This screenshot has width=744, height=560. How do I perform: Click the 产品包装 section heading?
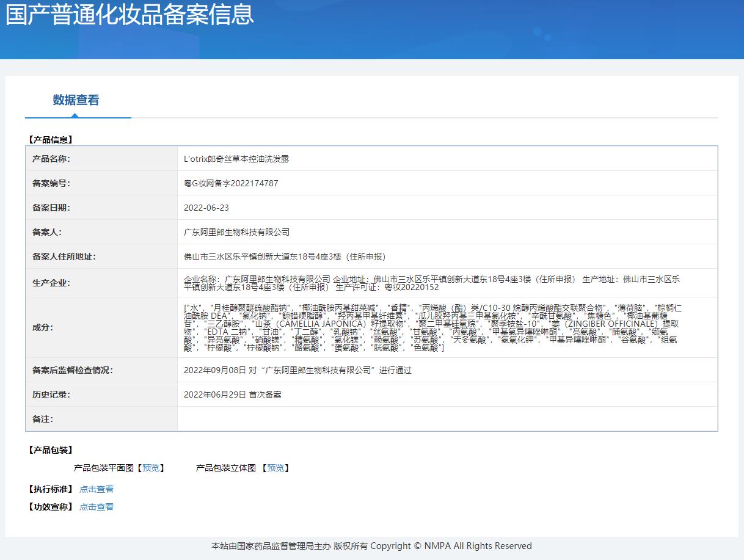click(x=51, y=450)
